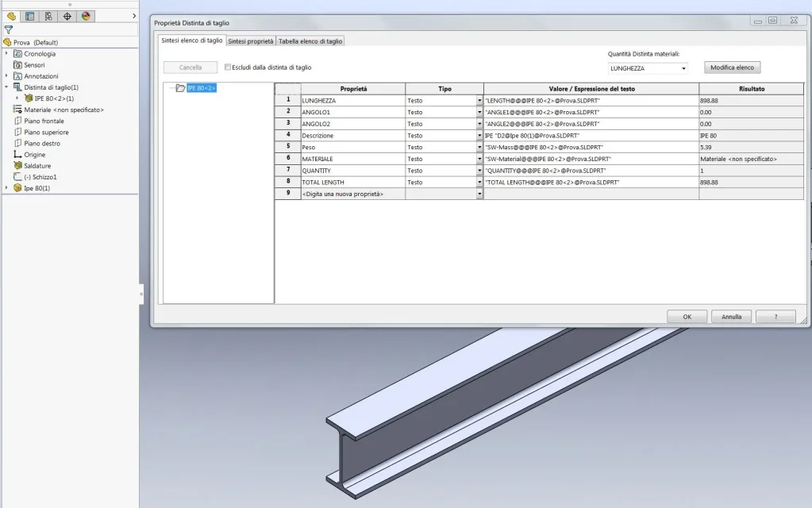The height and width of the screenshot is (508, 812).
Task: Click the MATERIALE property cell
Action: [x=353, y=159]
